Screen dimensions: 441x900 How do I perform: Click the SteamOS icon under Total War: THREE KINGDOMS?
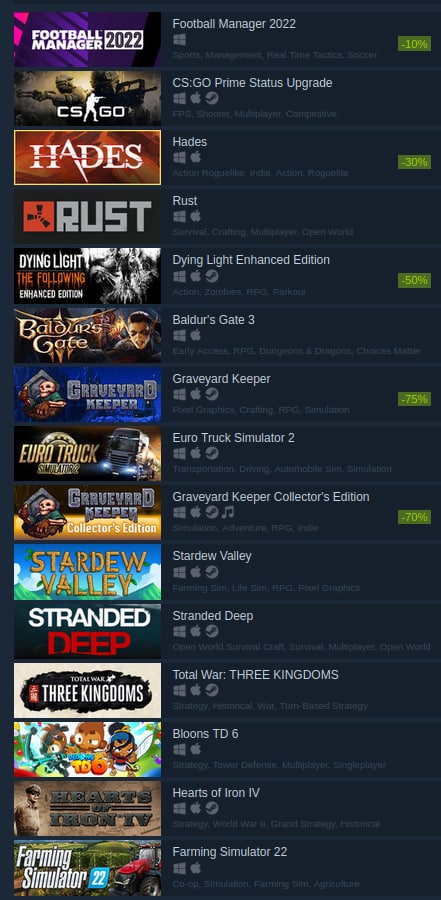[212, 690]
